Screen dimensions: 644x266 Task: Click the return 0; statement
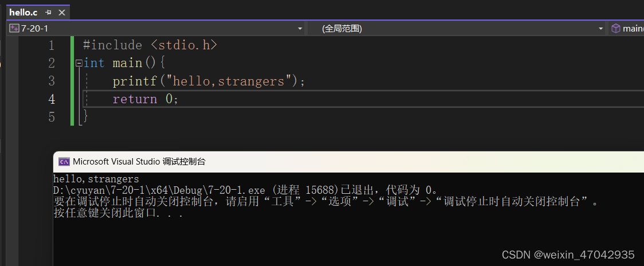(146, 99)
